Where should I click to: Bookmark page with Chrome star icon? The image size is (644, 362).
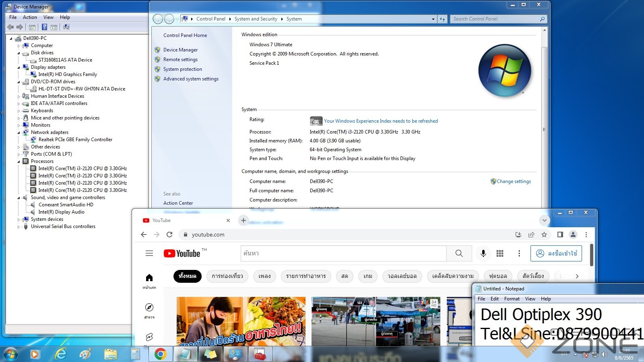[544, 234]
